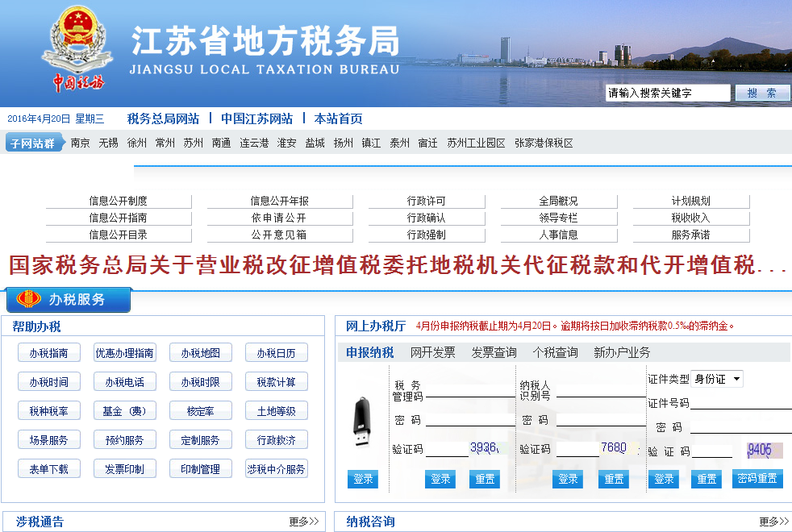Image resolution: width=792 pixels, height=532 pixels.
Task: Click the 税款计算 button
Action: tap(277, 381)
